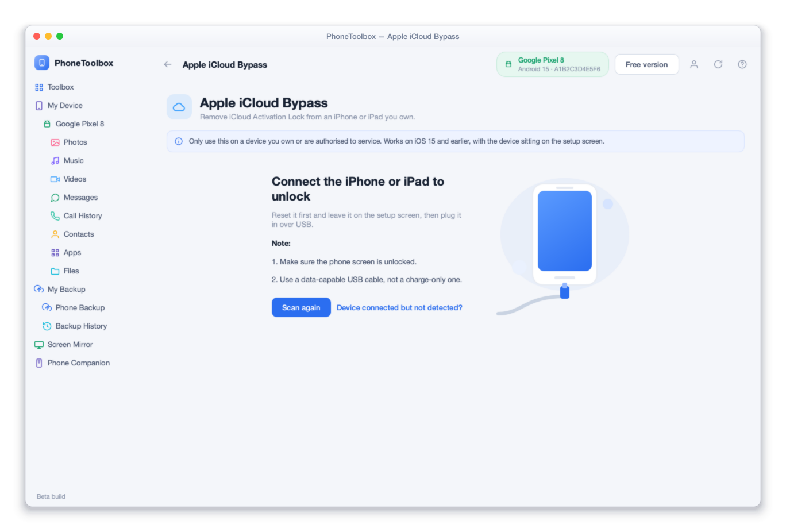The height and width of the screenshot is (532, 786).
Task: Click the 'Apple iCloud Bypass' breadcrumb title
Action: pyautogui.click(x=225, y=65)
